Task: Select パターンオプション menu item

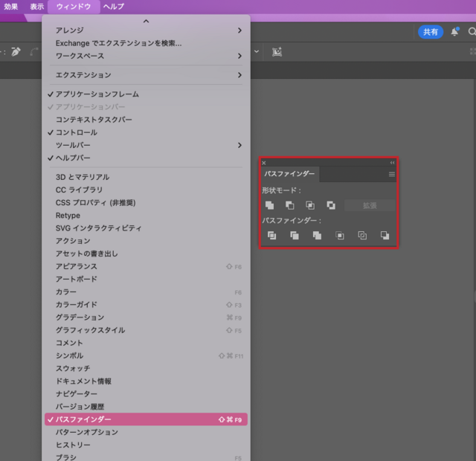Action: point(146,432)
